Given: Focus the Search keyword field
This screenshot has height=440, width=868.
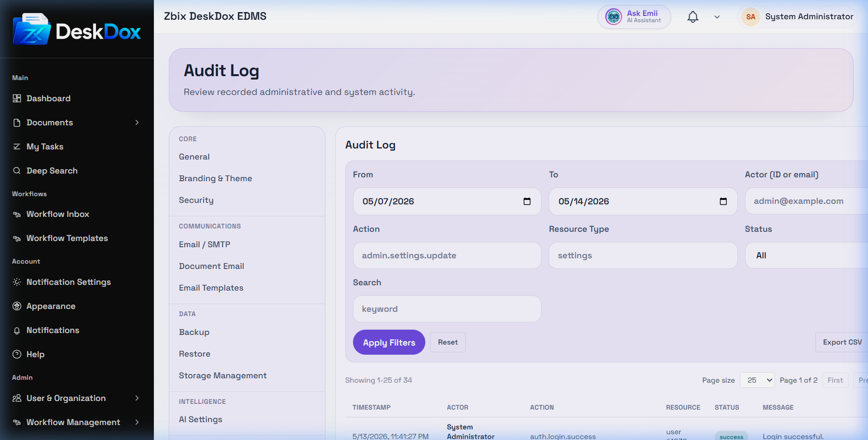Looking at the screenshot, I should 447,309.
